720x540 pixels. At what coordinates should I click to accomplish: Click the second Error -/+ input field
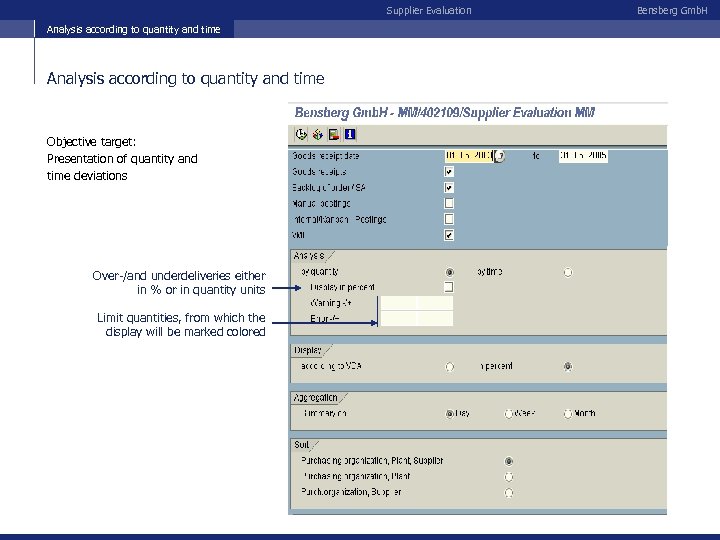[x=435, y=318]
